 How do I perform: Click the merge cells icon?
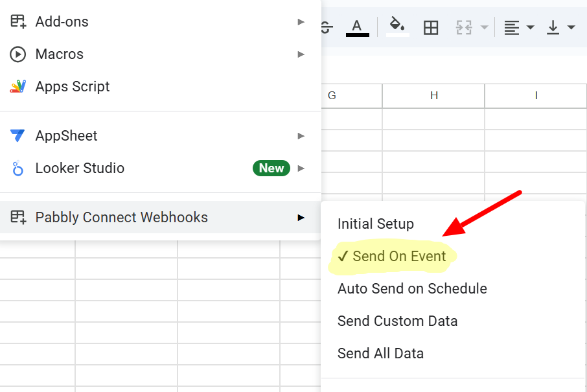click(x=464, y=27)
